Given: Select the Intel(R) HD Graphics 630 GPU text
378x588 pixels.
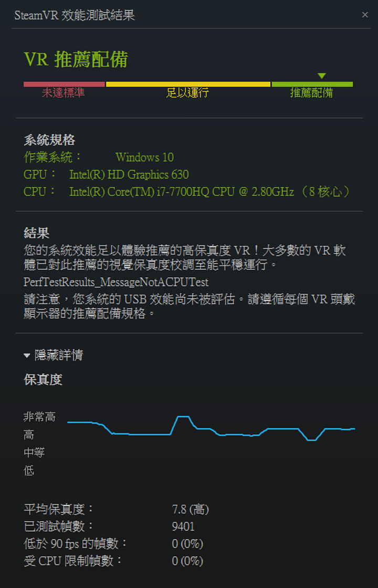Looking at the screenshot, I should pyautogui.click(x=129, y=174).
